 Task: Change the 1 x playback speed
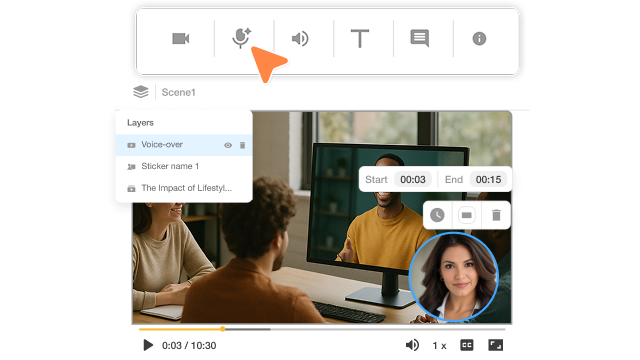click(x=439, y=346)
